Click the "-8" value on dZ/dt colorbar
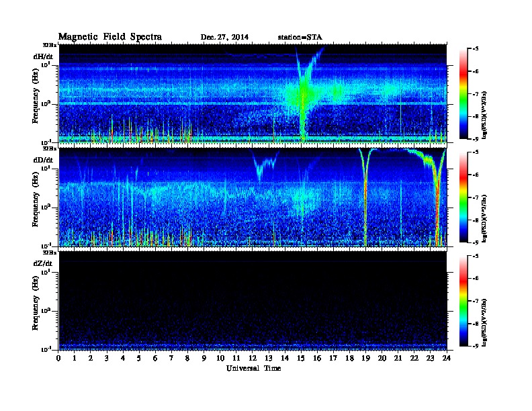The height and width of the screenshot is (411, 532). tap(476, 324)
